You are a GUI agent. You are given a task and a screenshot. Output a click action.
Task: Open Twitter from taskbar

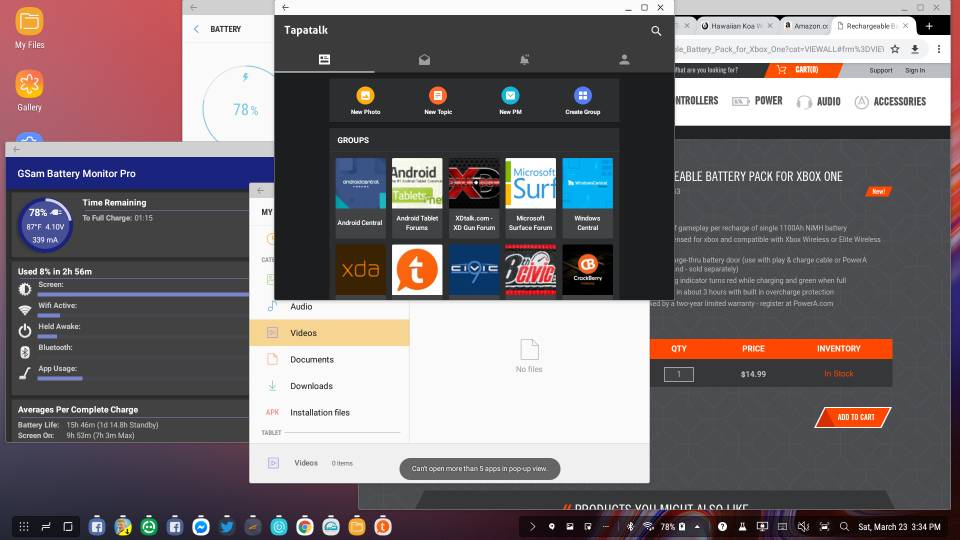tap(227, 527)
